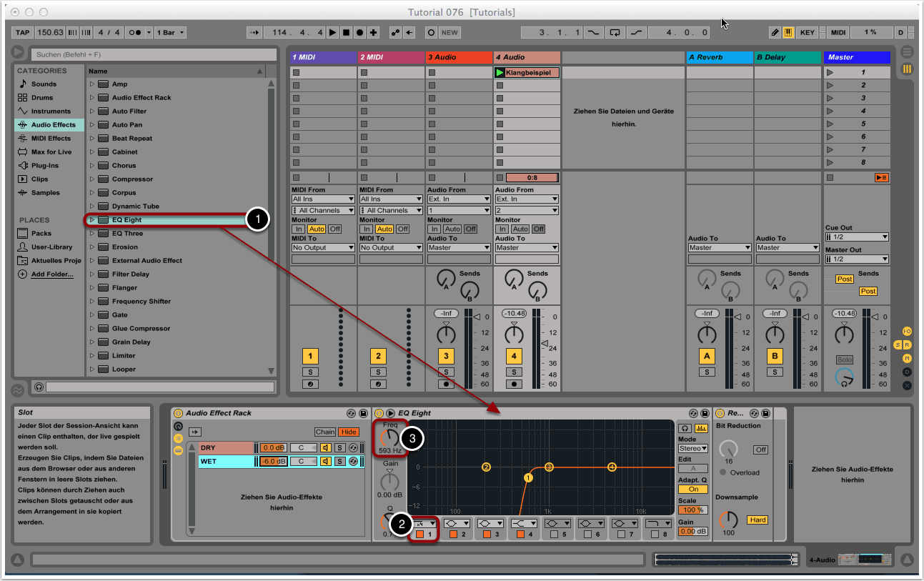Turn off Adaptive Q in EQ Eight
Image resolution: width=924 pixels, height=581 pixels.
pyautogui.click(x=692, y=490)
